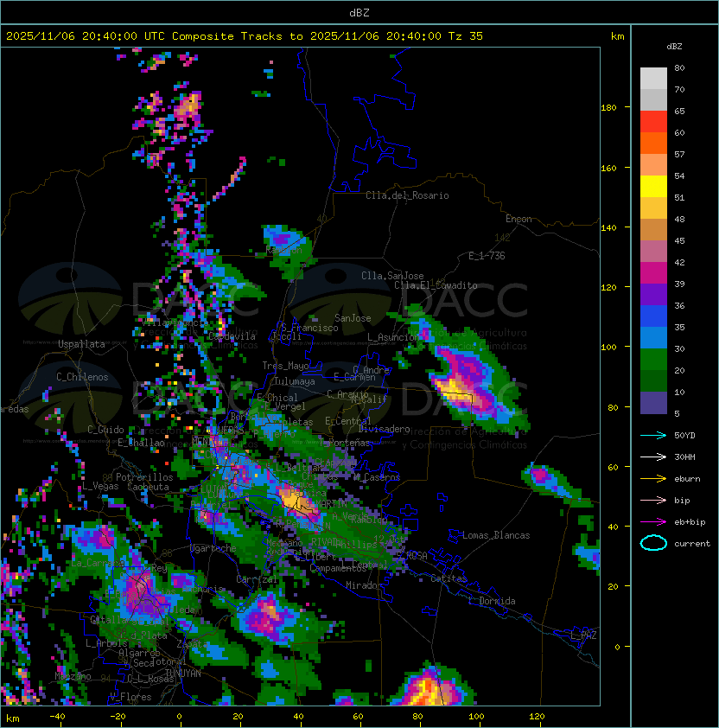Click the 'current' legend label

pos(692,544)
